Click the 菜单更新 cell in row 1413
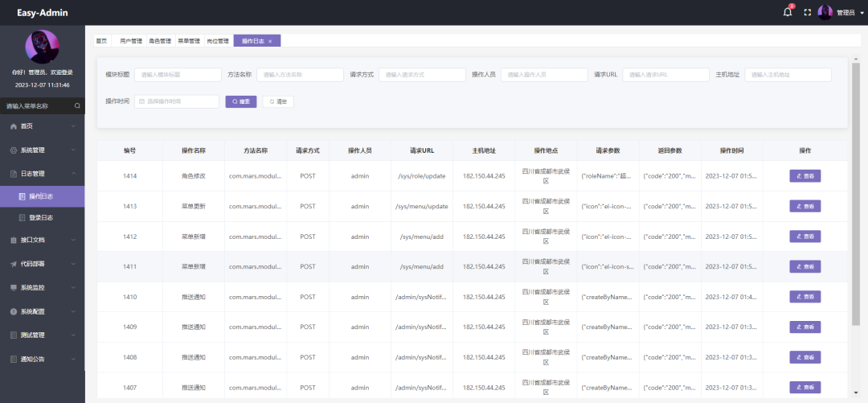The image size is (868, 403). [x=194, y=206]
